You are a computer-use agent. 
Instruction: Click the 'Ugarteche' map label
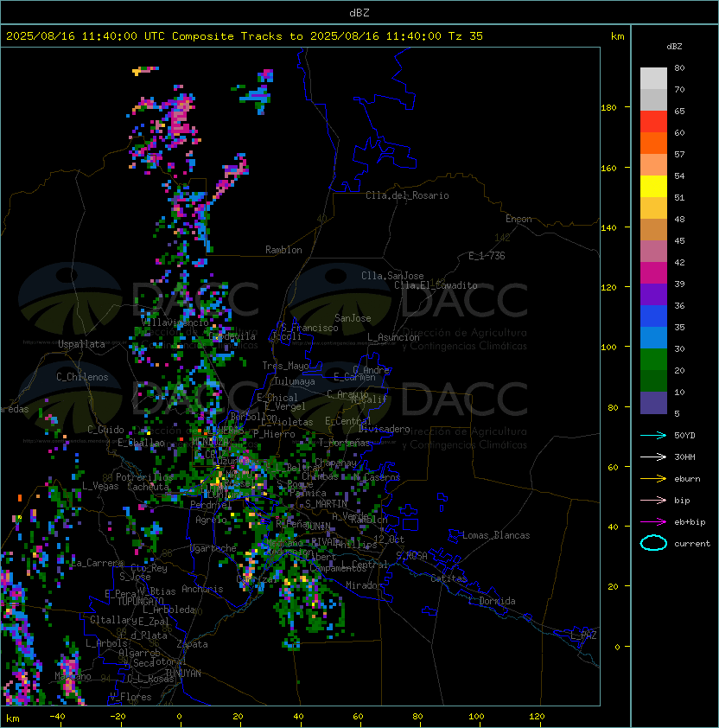pos(213,548)
